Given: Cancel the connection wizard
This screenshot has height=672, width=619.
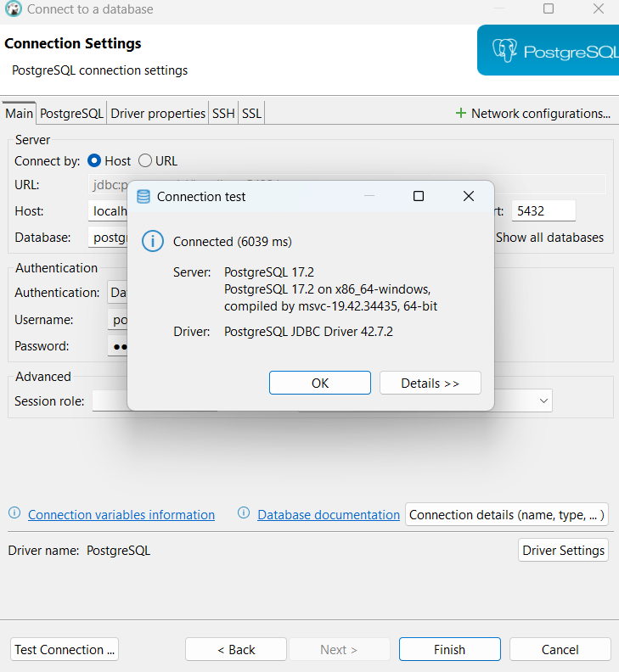Looking at the screenshot, I should 560,649.
